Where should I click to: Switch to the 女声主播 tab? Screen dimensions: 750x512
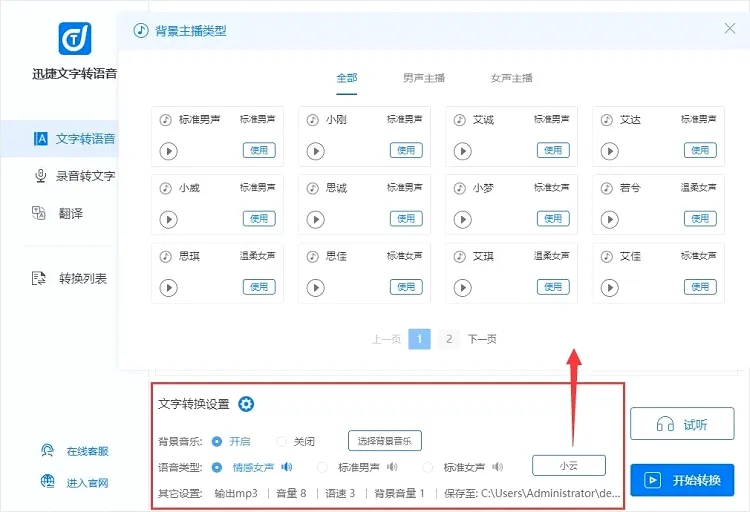(511, 78)
